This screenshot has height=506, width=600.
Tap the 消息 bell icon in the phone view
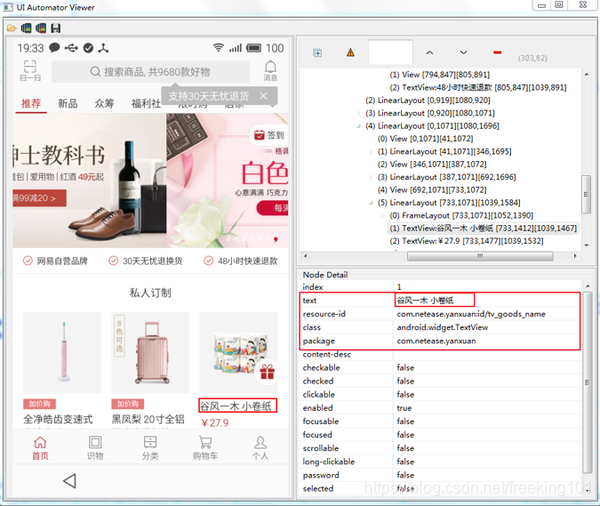(x=270, y=70)
